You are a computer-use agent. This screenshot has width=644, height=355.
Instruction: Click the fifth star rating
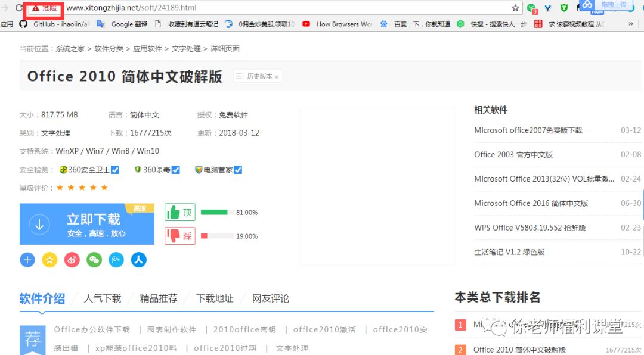(104, 186)
